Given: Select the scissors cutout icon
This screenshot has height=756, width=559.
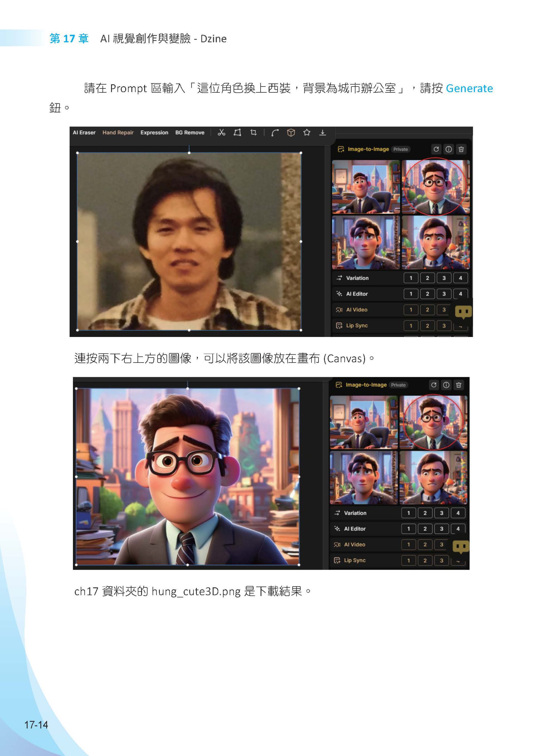Looking at the screenshot, I should pyautogui.click(x=221, y=133).
